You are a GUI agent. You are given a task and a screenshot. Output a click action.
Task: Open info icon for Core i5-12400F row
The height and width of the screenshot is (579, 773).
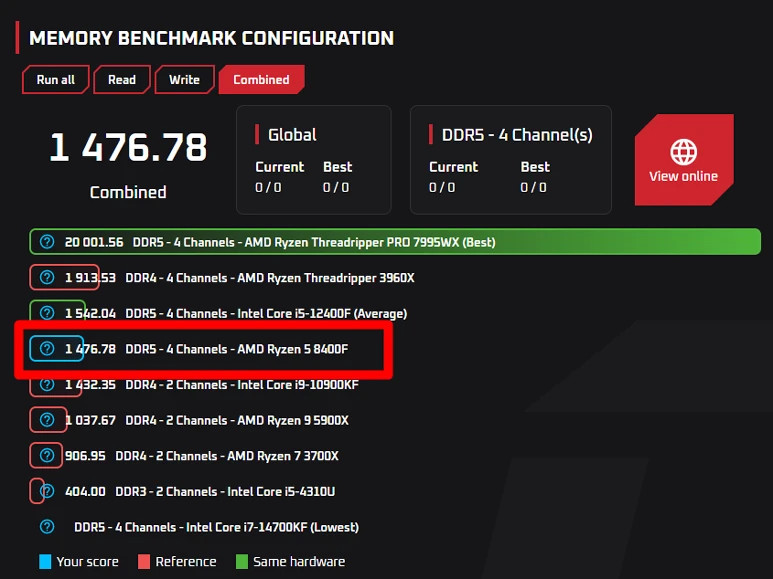tap(47, 313)
